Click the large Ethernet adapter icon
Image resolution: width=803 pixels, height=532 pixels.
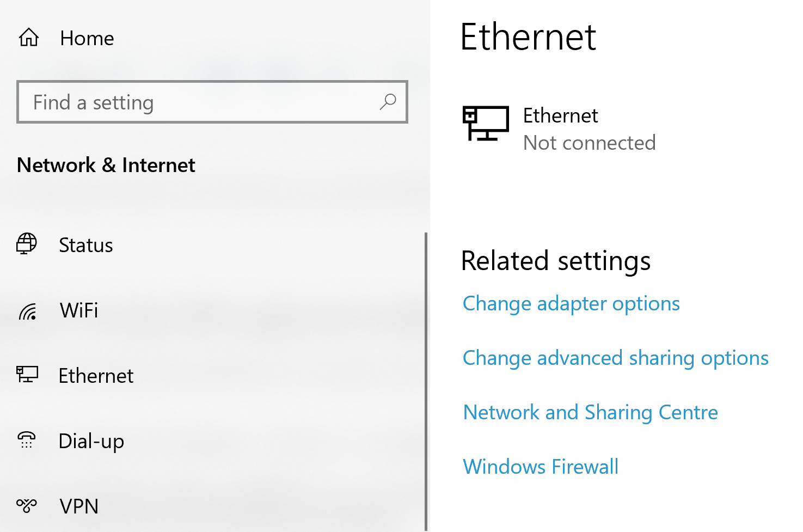point(486,124)
